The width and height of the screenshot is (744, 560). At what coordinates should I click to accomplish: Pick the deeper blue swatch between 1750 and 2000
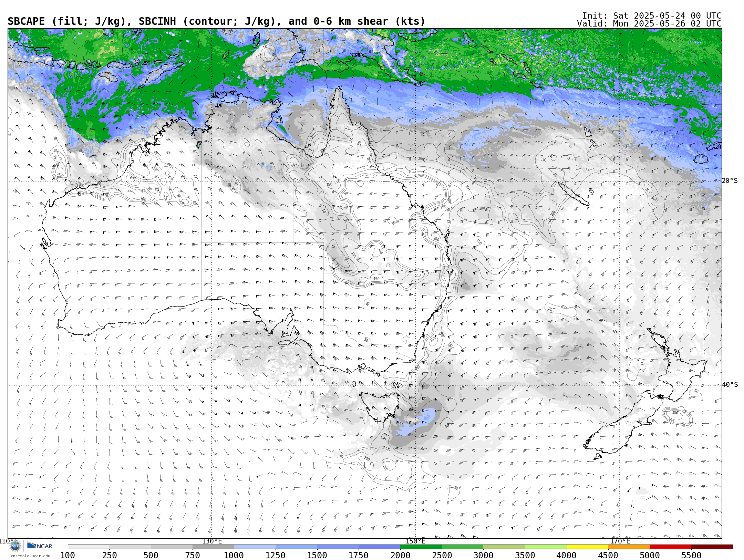click(x=380, y=547)
